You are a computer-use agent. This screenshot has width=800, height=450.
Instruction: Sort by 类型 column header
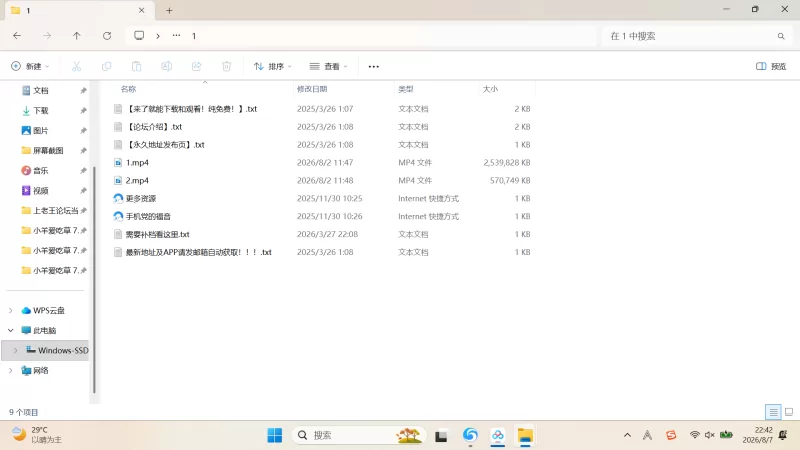click(x=406, y=89)
